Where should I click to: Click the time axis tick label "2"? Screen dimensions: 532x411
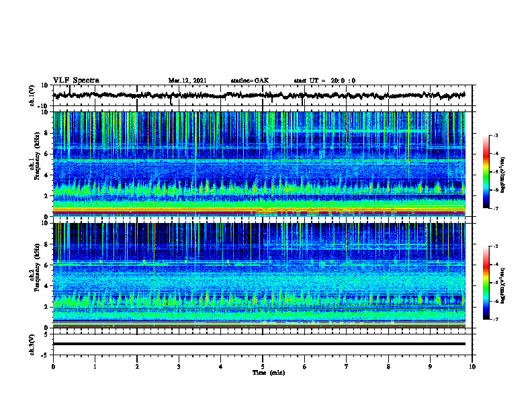(137, 367)
